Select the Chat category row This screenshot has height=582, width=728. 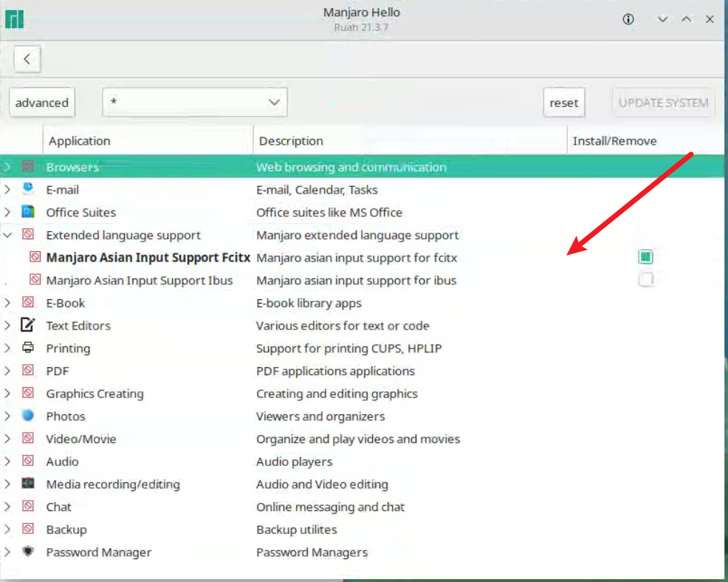59,507
